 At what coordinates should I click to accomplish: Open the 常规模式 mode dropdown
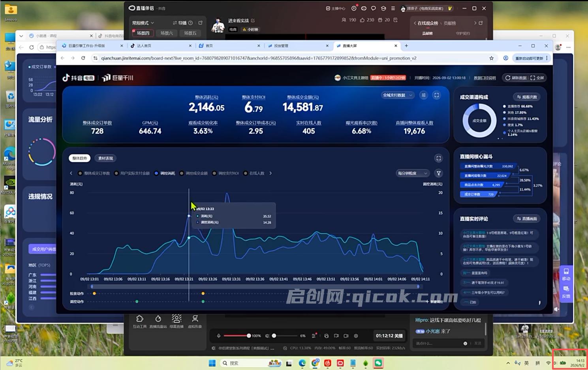(x=143, y=23)
